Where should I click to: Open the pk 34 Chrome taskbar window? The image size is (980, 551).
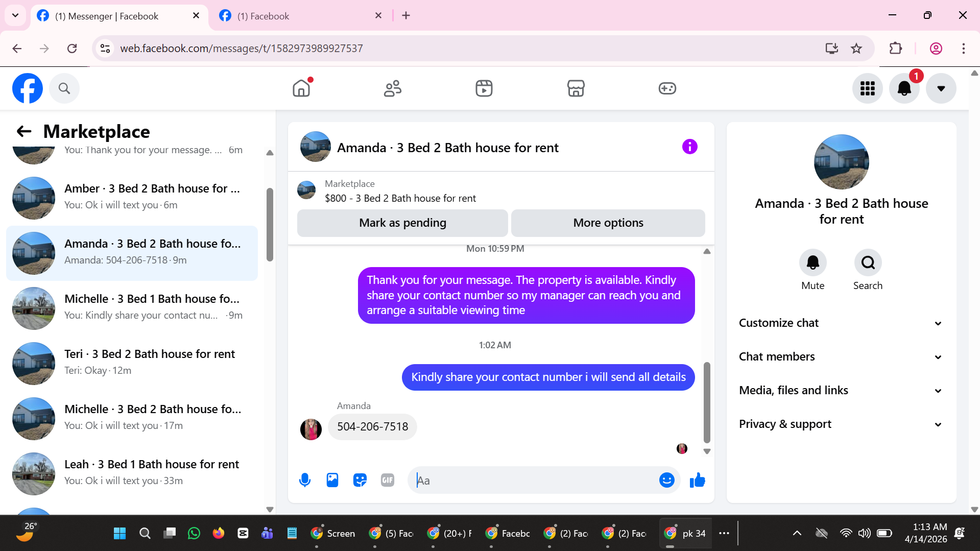(x=684, y=534)
